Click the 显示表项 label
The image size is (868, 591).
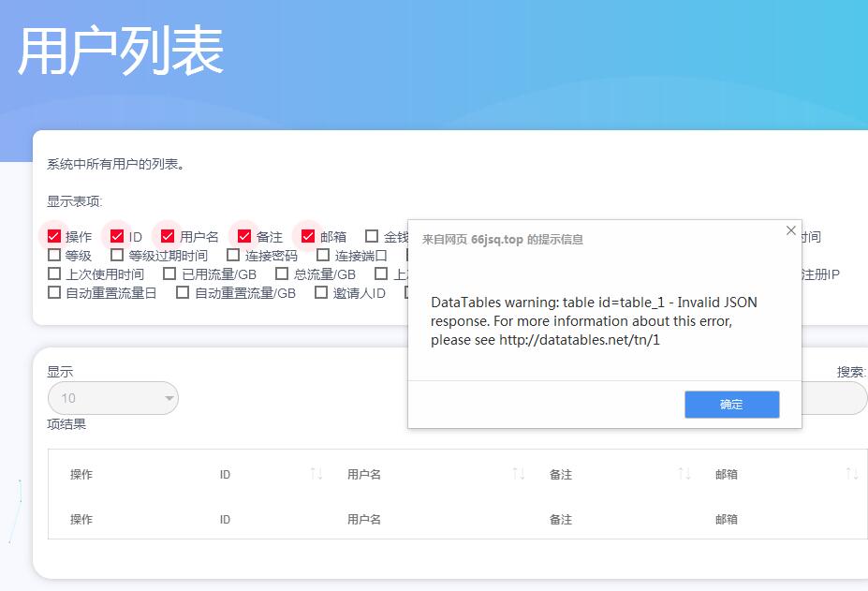coord(75,201)
